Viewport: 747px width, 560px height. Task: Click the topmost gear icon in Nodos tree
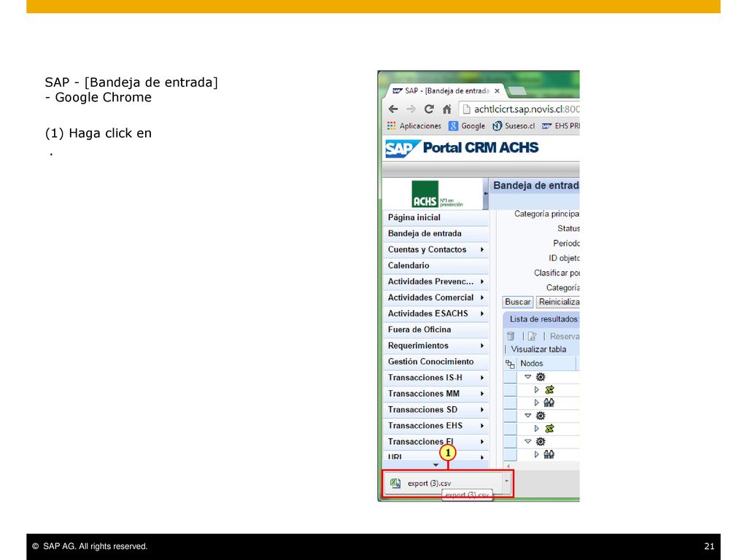(541, 377)
